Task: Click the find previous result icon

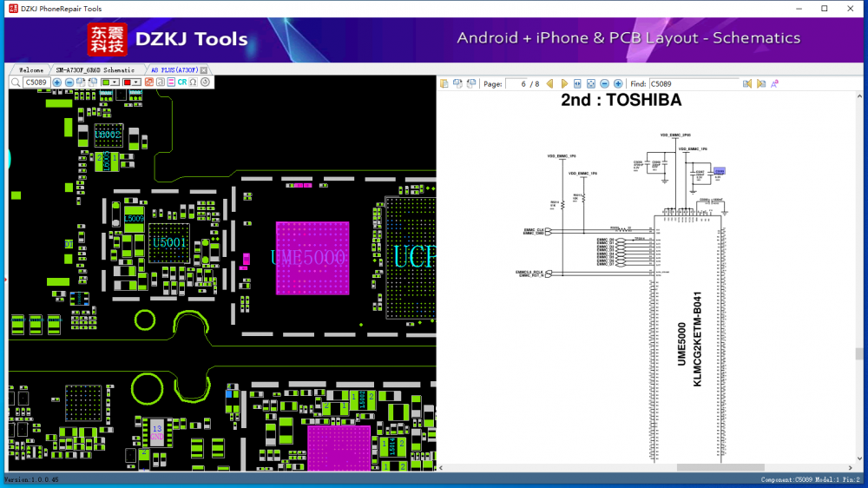Action: tap(746, 83)
